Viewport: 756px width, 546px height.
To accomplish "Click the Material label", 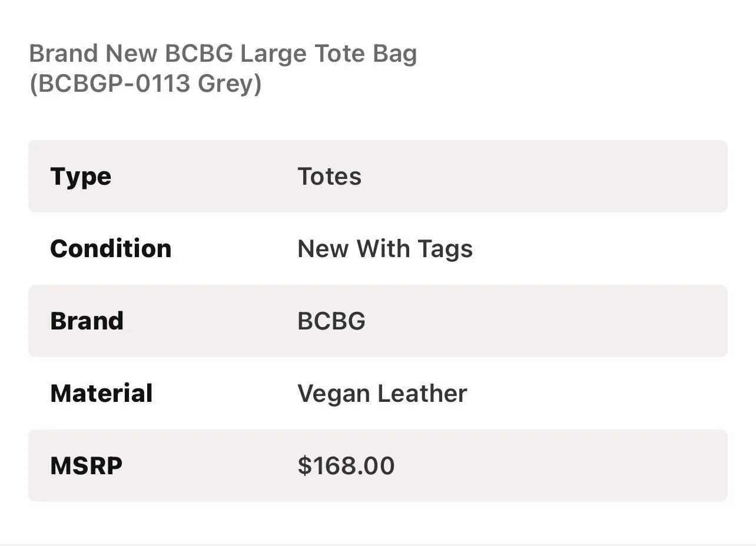I will coord(101,393).
